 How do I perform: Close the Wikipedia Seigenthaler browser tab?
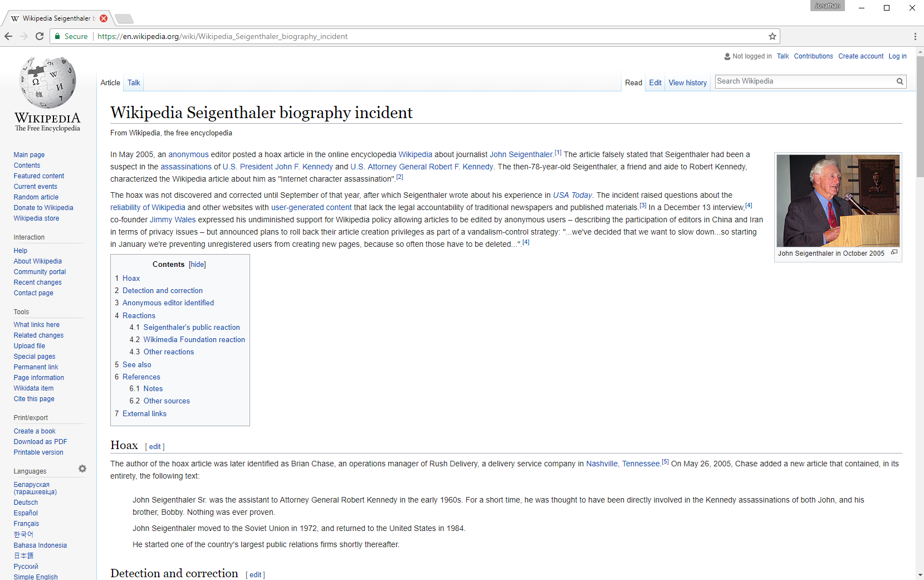click(x=104, y=18)
